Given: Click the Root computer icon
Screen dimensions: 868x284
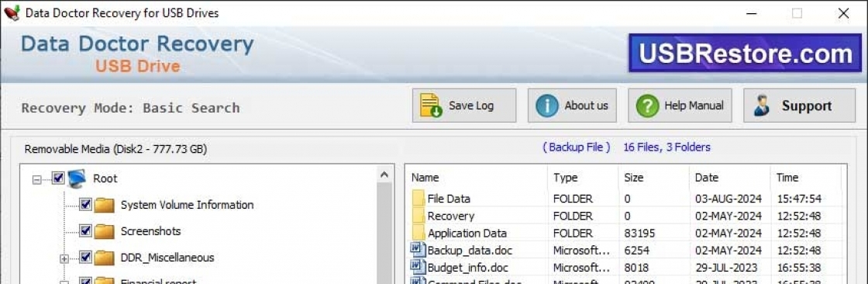Looking at the screenshot, I should tap(77, 178).
